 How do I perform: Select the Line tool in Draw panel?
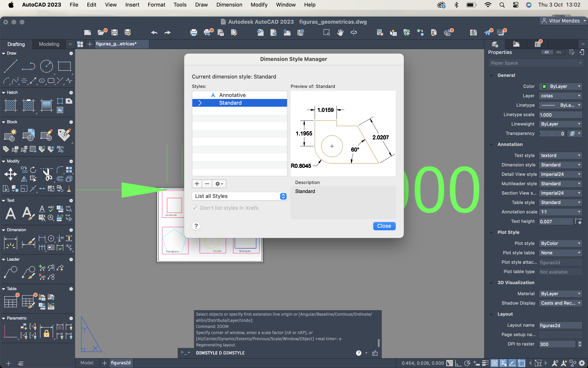click(x=10, y=66)
